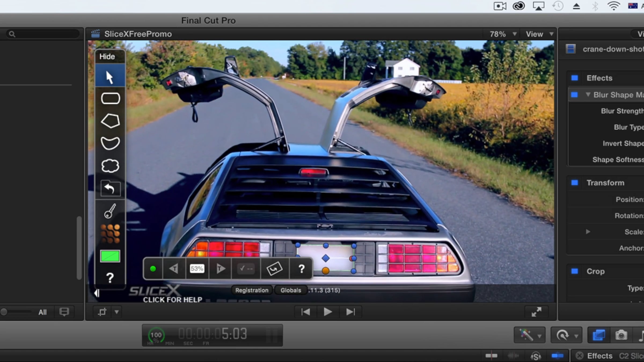Open the orange dots mocha tracker icon

pyautogui.click(x=110, y=234)
